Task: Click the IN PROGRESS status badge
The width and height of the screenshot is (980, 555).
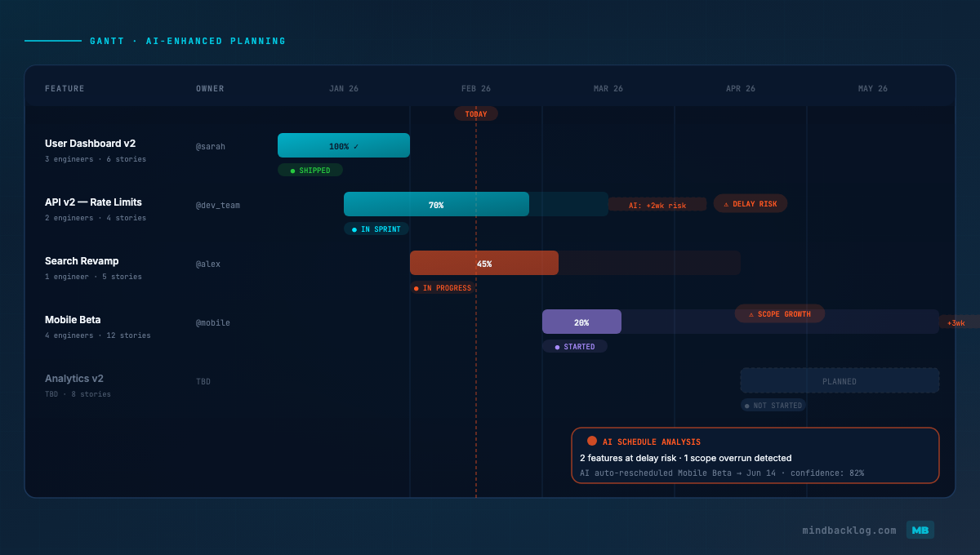Action: pyautogui.click(x=443, y=288)
